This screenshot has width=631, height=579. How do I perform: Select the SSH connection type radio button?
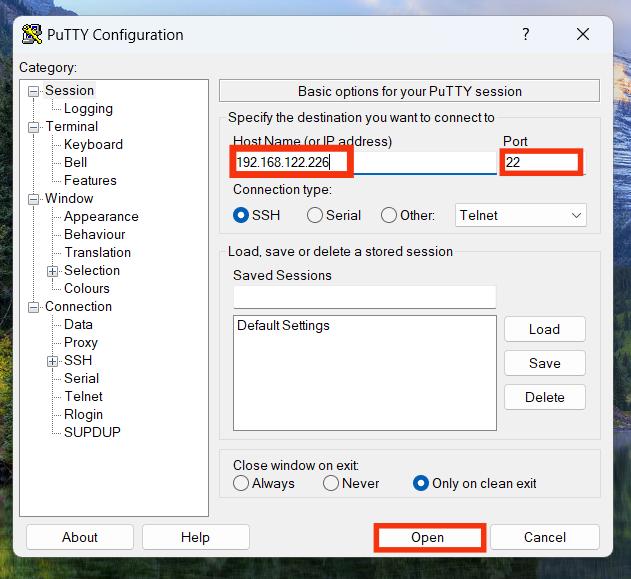pos(241,215)
